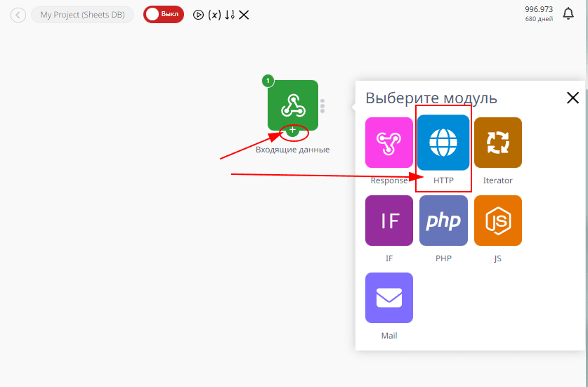This screenshot has width=588, height=387.
Task: Open the sort order arrows icon
Action: 230,15
